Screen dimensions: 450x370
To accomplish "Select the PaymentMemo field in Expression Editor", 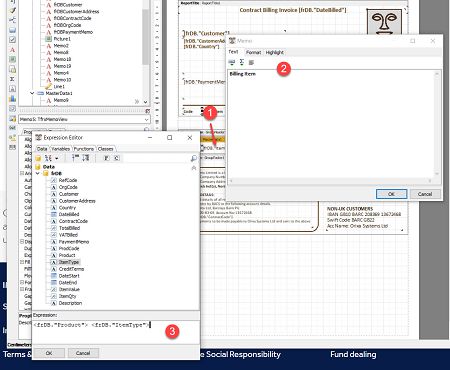I will click(74, 242).
